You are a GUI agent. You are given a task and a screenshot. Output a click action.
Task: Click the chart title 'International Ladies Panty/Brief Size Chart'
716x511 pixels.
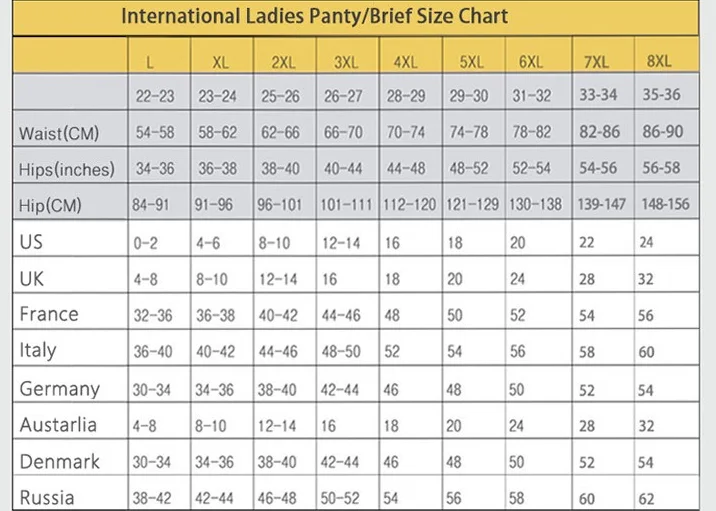point(315,16)
